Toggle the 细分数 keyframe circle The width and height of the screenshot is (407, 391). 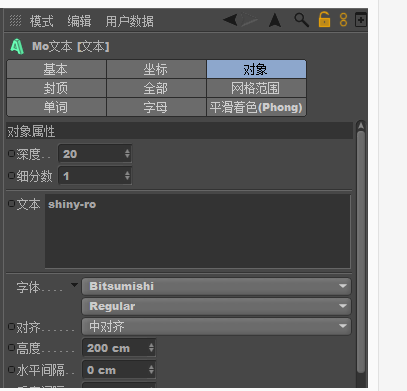coord(11,175)
